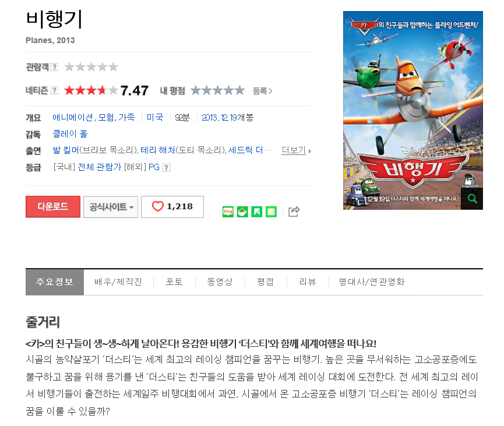Click the question mark next to PG rating
This screenshot has height=426, width=504.
166,167
